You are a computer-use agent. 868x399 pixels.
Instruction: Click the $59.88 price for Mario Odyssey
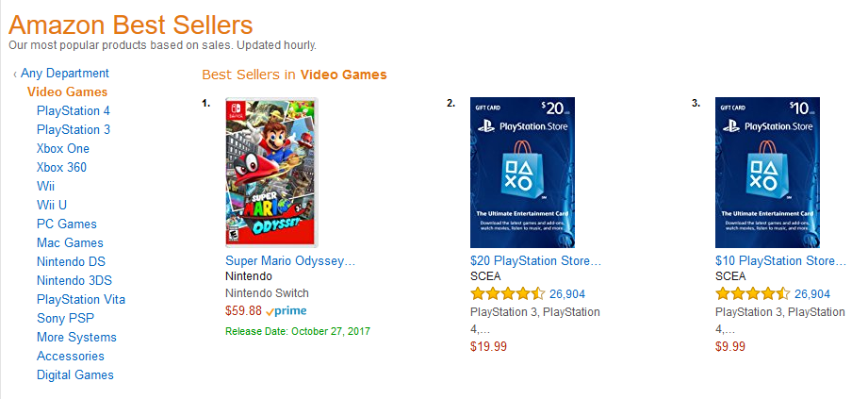coord(243,311)
